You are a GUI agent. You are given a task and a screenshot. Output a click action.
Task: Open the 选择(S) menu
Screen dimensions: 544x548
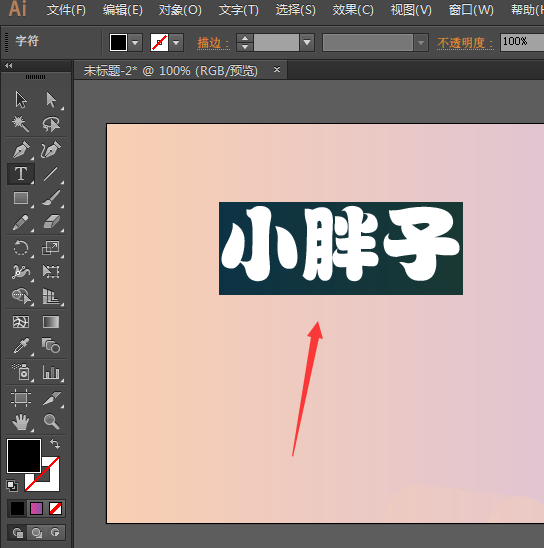coord(296,10)
